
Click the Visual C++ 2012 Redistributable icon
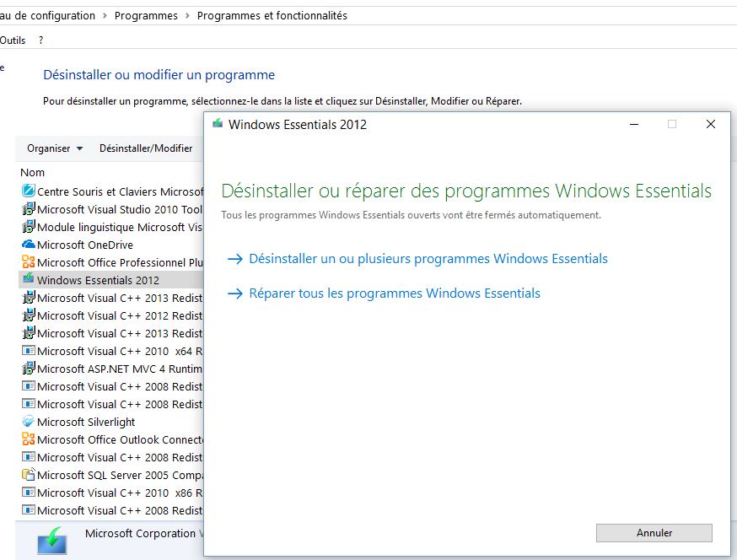click(28, 315)
